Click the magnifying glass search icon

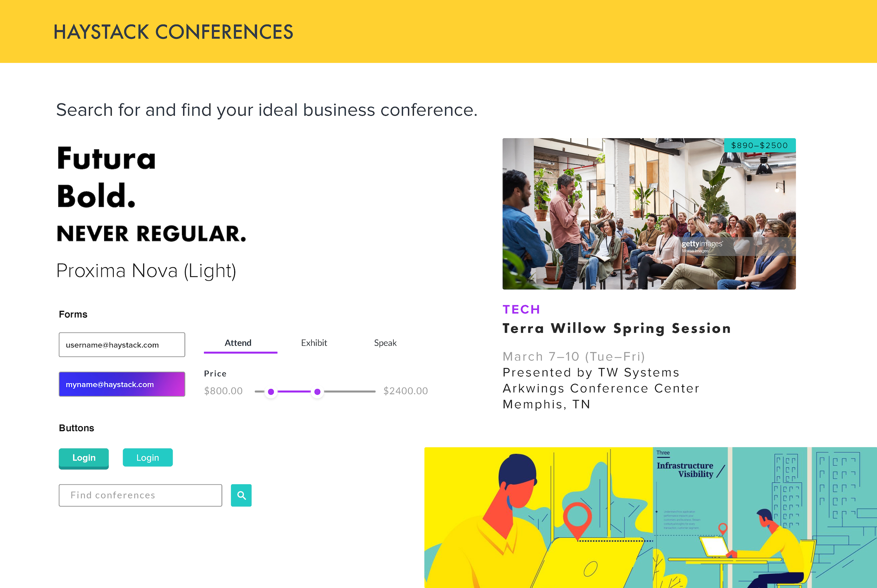click(241, 495)
